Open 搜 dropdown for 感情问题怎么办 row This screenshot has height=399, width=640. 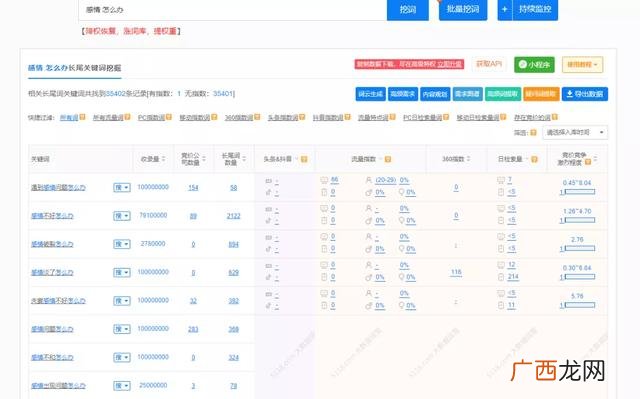[122, 329]
